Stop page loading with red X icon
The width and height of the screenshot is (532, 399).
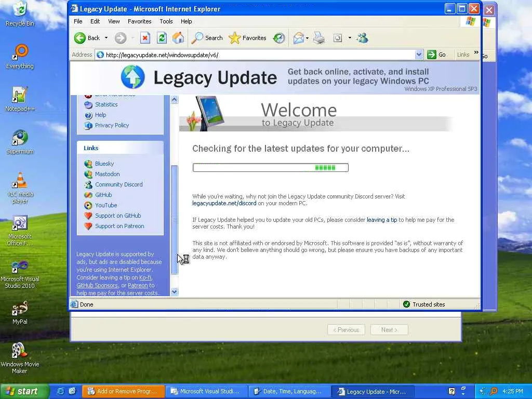pos(145,38)
